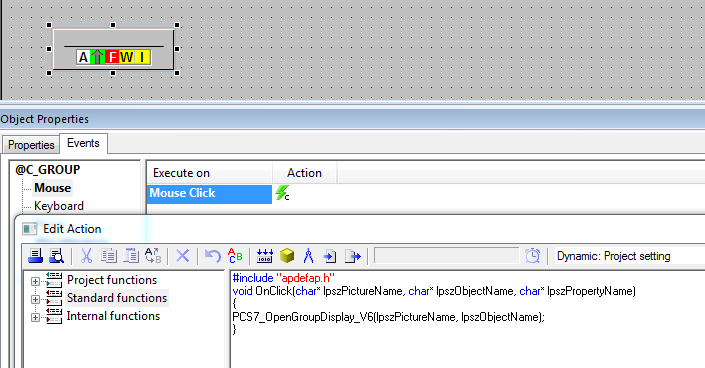Image resolution: width=705 pixels, height=368 pixels.
Task: Click the Execute on column header
Action: tap(210, 173)
